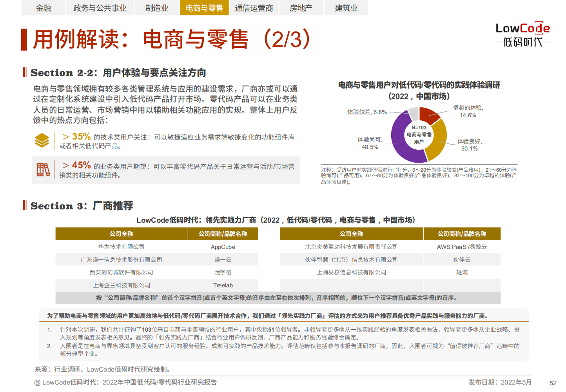Click cell 道一云
The width and height of the screenshot is (566, 392).
coord(223,260)
